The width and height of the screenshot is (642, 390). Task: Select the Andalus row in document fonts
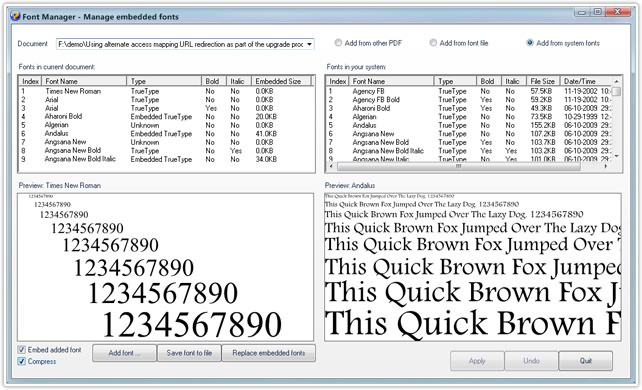pyautogui.click(x=166, y=133)
